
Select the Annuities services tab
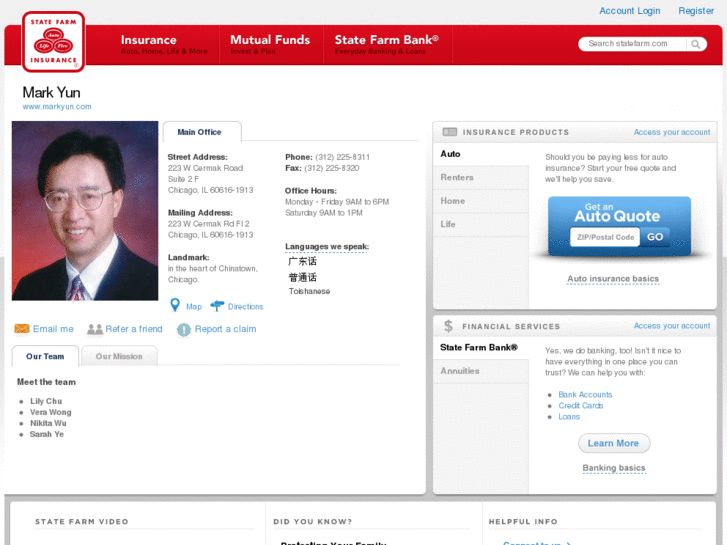[481, 371]
